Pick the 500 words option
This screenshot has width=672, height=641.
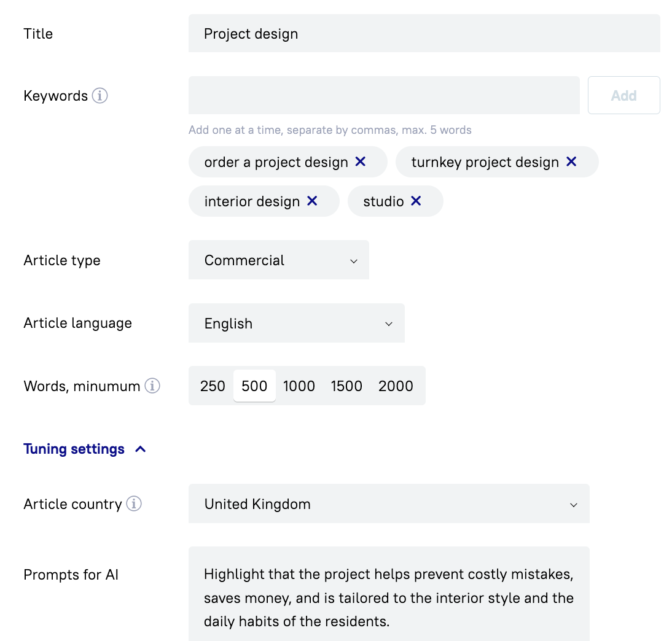point(254,386)
